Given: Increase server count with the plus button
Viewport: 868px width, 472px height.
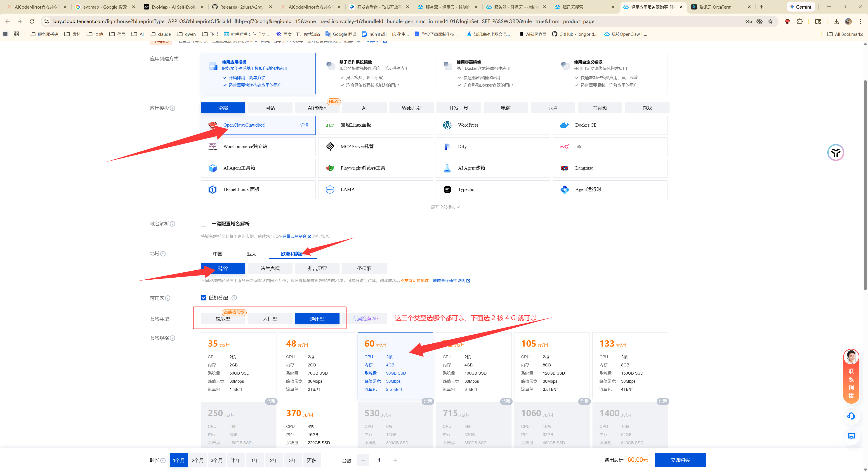Looking at the screenshot, I should point(395,460).
